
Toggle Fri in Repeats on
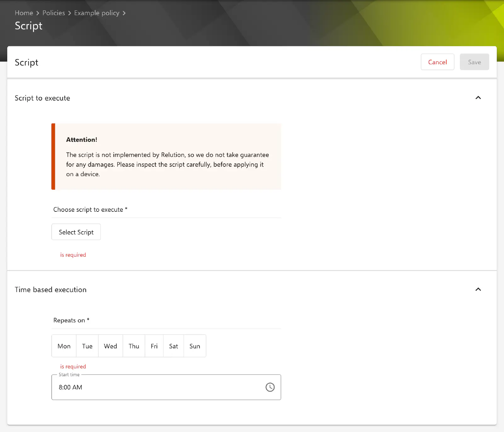[x=154, y=346]
